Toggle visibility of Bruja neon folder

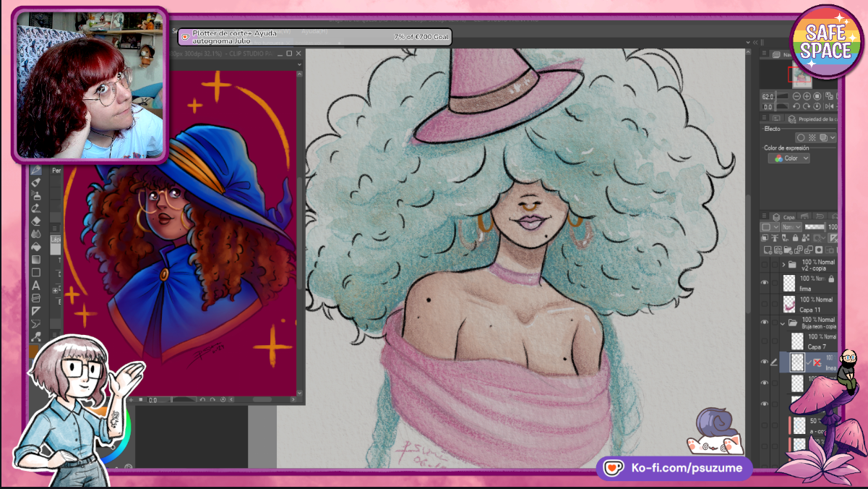765,323
